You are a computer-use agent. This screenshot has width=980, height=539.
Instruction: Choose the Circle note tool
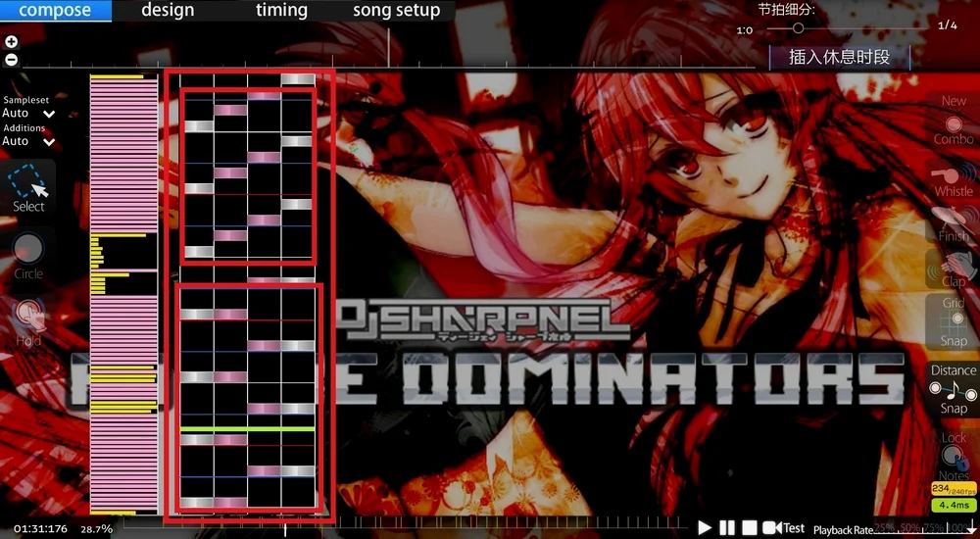pos(28,255)
